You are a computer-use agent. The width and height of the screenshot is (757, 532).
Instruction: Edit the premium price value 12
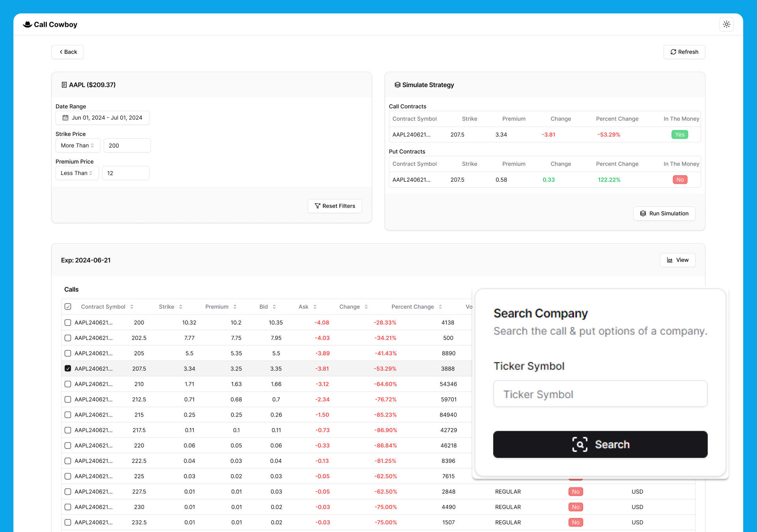tap(125, 173)
